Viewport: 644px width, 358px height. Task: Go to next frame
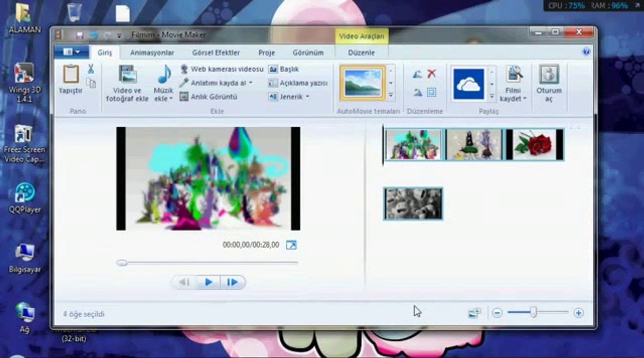point(232,282)
